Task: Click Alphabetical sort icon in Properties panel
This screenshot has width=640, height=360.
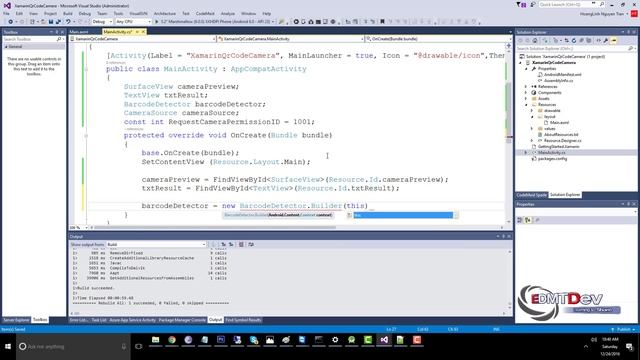Action: point(528,220)
